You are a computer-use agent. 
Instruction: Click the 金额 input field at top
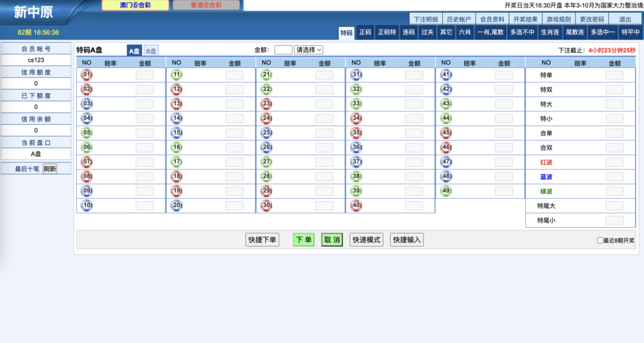click(283, 50)
